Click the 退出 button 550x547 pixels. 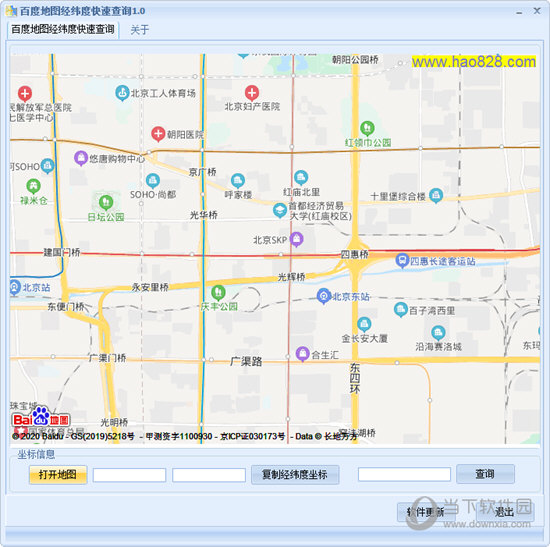(505, 512)
